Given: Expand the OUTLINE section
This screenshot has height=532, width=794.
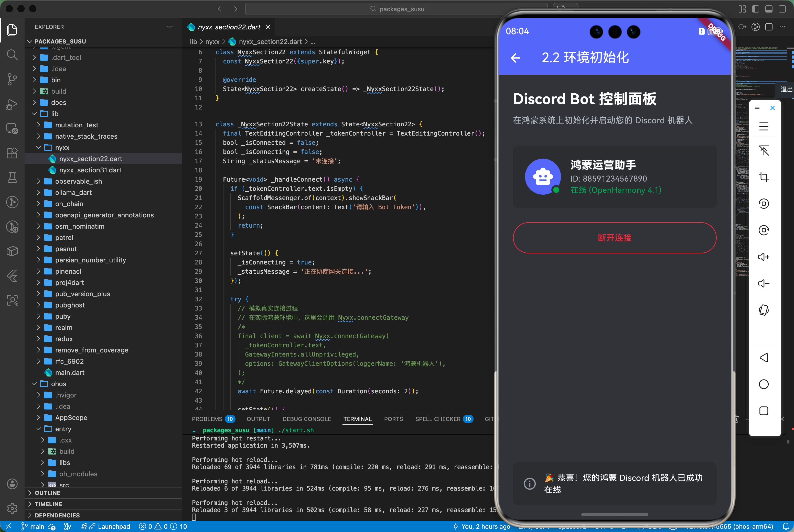Looking at the screenshot, I should click(x=103, y=493).
